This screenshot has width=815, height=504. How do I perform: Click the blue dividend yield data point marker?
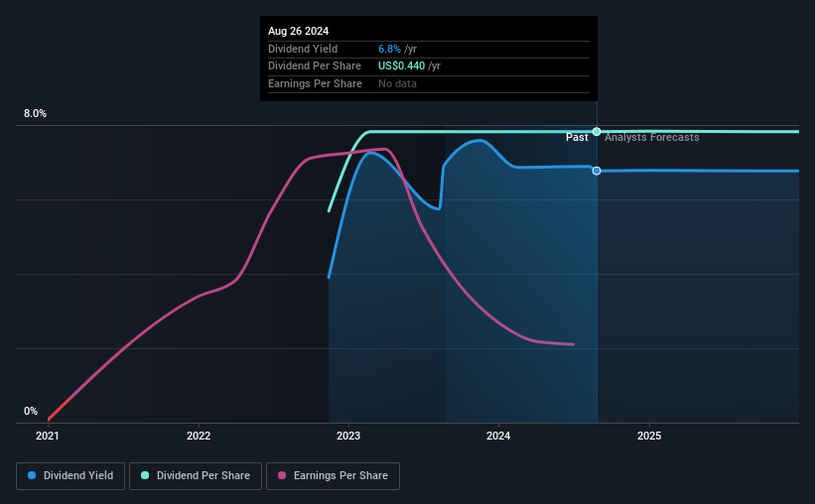pos(597,171)
